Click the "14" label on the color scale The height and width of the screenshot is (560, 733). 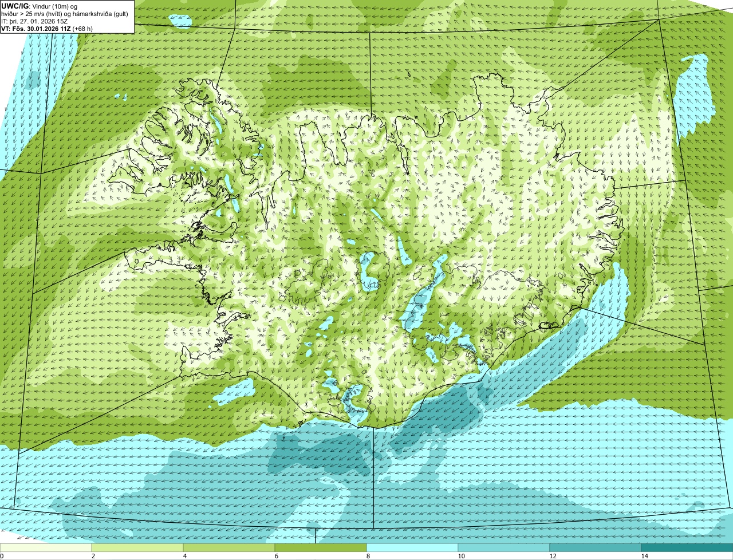click(644, 556)
